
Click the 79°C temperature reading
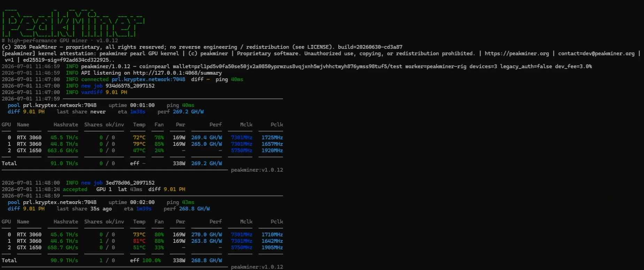coord(139,144)
